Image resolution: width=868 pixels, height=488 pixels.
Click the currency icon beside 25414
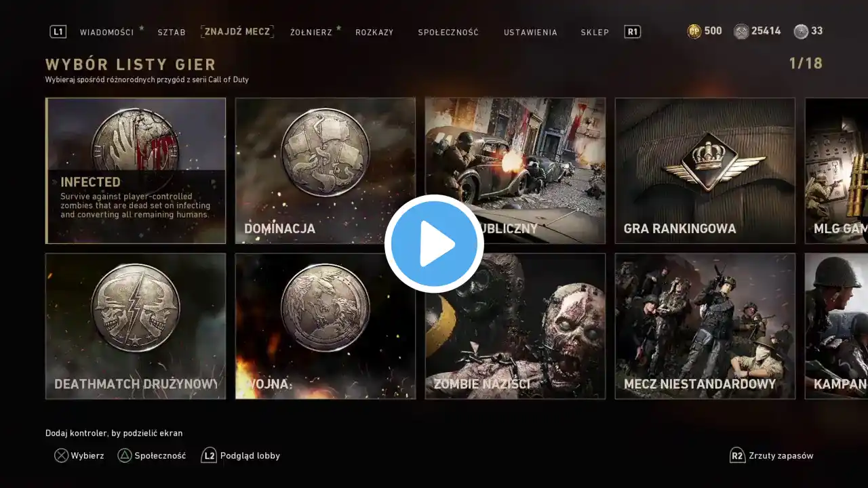tap(741, 31)
